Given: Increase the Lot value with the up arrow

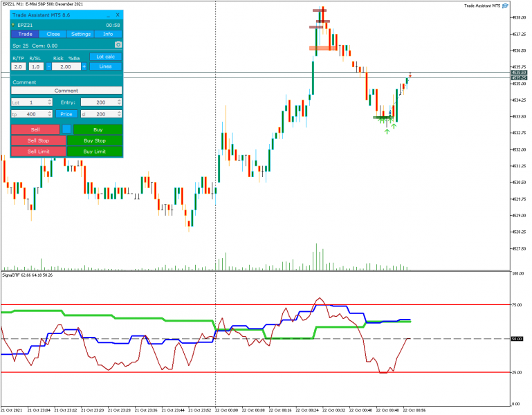Looking at the screenshot, I should (x=50, y=100).
